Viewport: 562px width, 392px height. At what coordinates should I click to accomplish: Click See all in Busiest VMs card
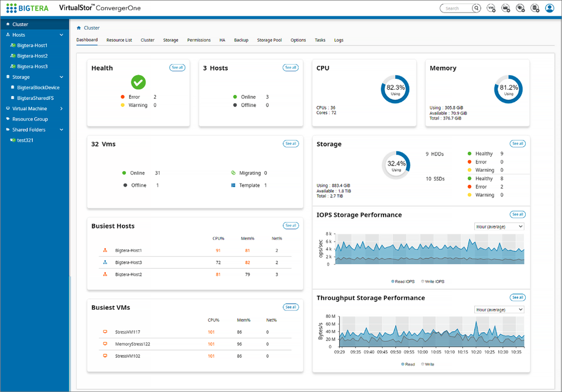click(x=291, y=307)
